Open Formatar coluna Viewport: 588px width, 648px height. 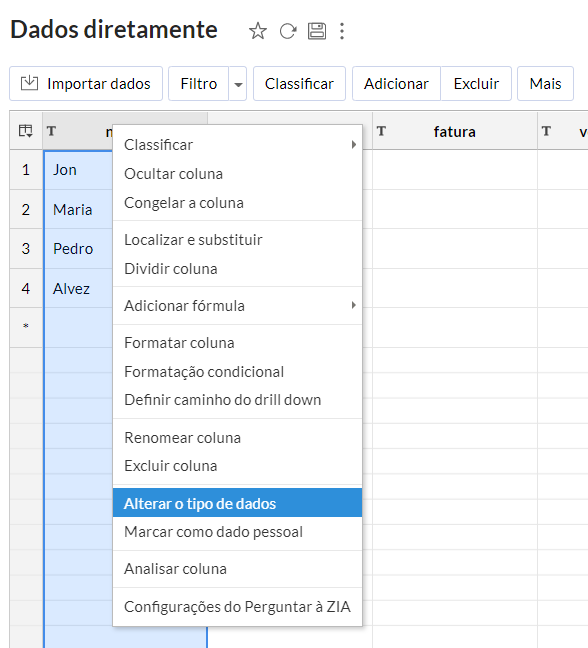pos(237,343)
